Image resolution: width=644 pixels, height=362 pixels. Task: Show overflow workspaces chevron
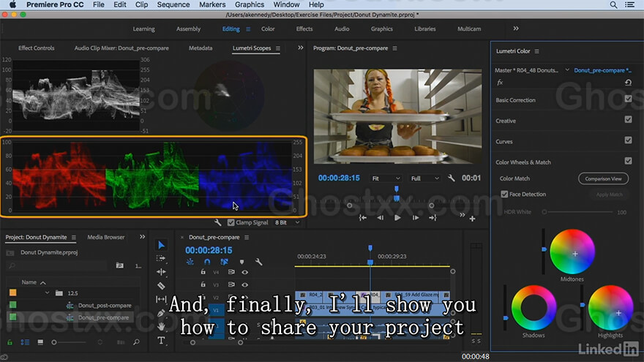(x=516, y=29)
